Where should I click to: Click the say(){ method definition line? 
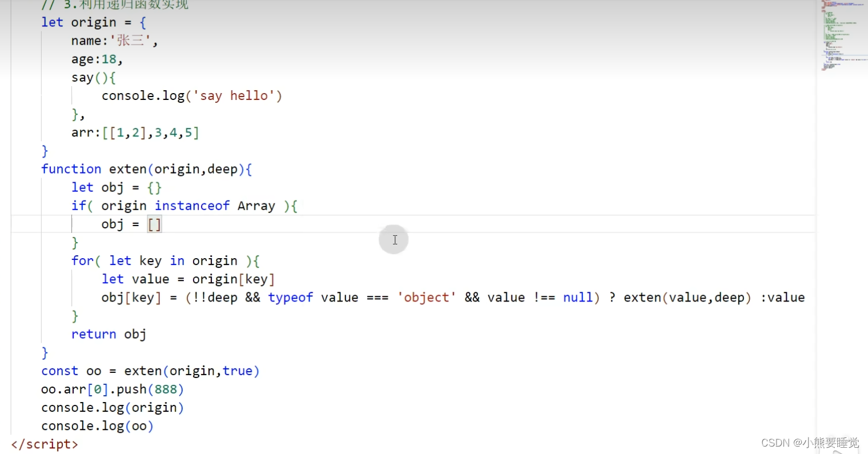point(94,77)
